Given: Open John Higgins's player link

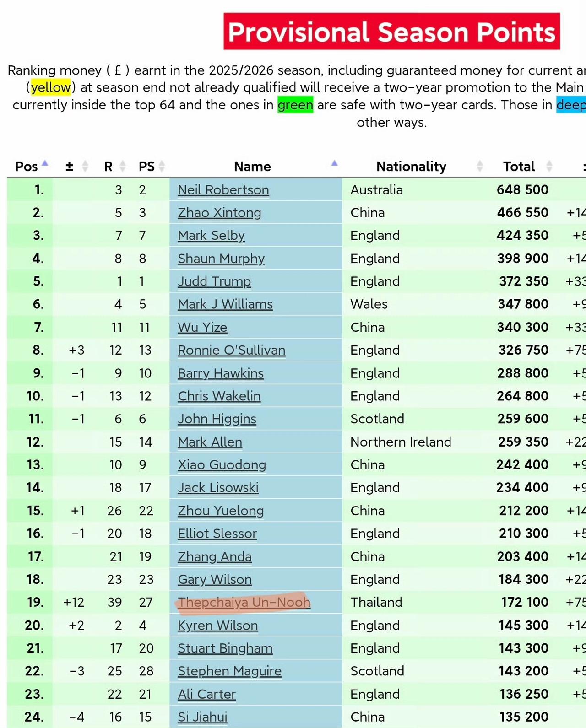Looking at the screenshot, I should [x=217, y=419].
